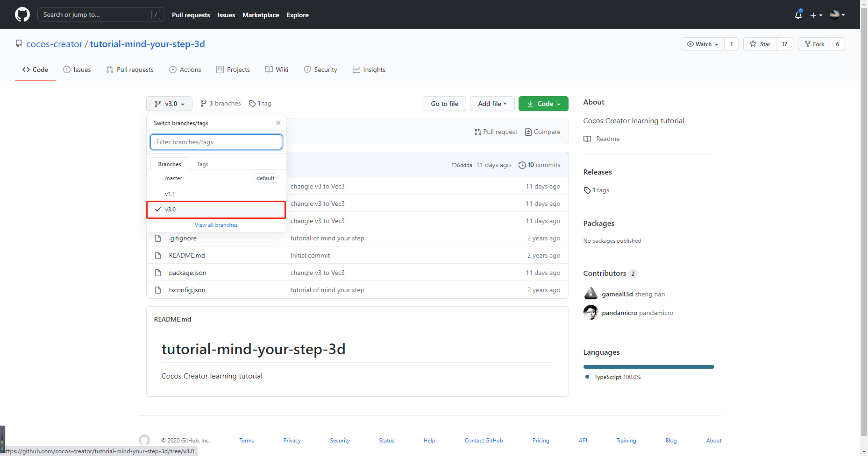
Task: View the 1 watcher count
Action: click(732, 44)
